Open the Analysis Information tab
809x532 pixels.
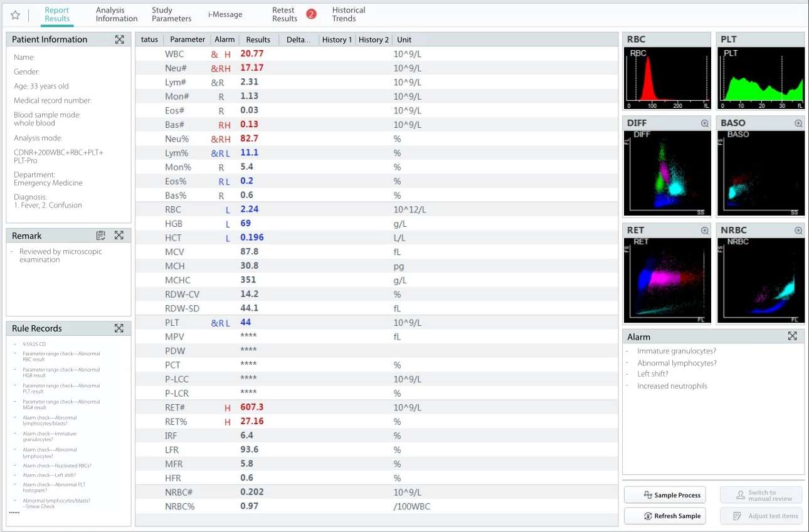click(x=117, y=14)
